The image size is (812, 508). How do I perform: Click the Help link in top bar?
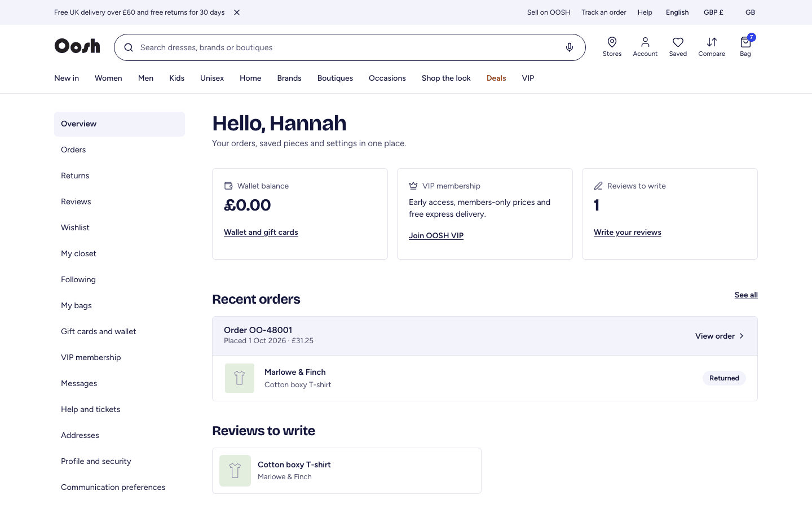(x=645, y=12)
